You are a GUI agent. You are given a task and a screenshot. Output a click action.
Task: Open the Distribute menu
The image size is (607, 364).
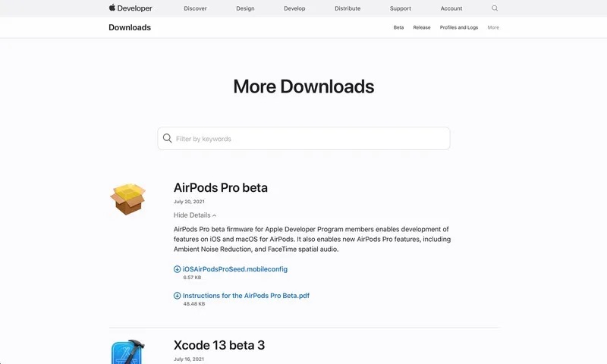(348, 8)
